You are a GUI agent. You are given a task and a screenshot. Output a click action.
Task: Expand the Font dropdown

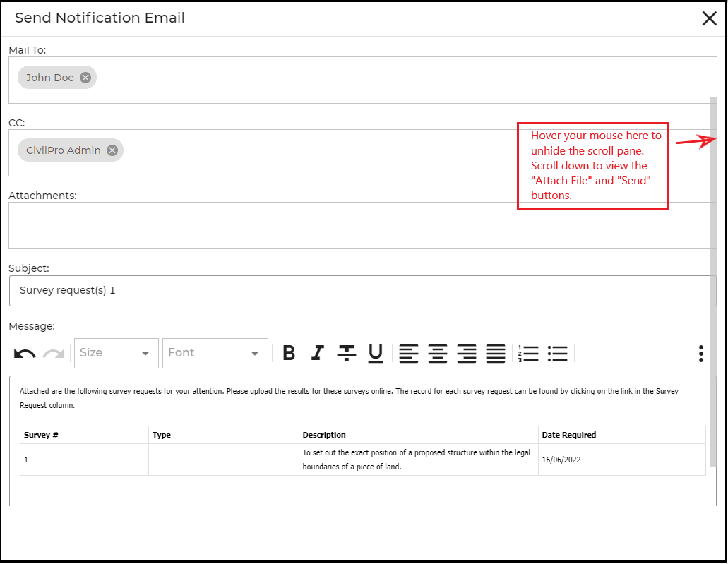coord(215,353)
